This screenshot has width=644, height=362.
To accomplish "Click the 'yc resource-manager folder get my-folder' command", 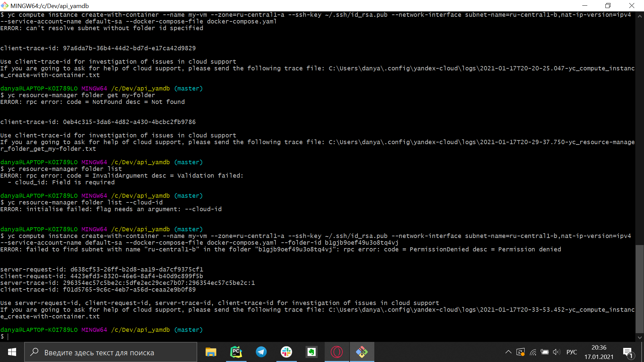I will pos(81,95).
